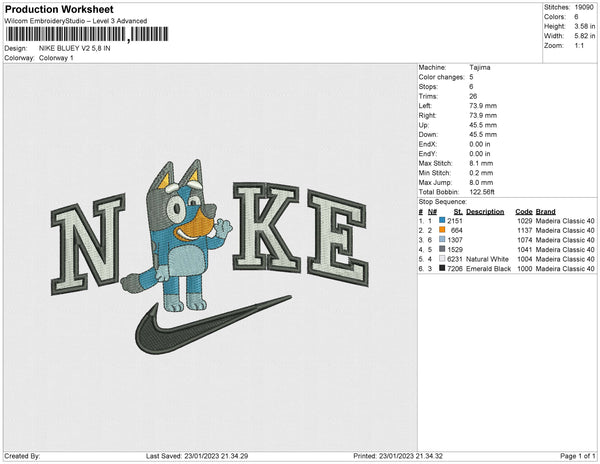
Task: Click the EndX value 0.00 in
Action: click(479, 144)
